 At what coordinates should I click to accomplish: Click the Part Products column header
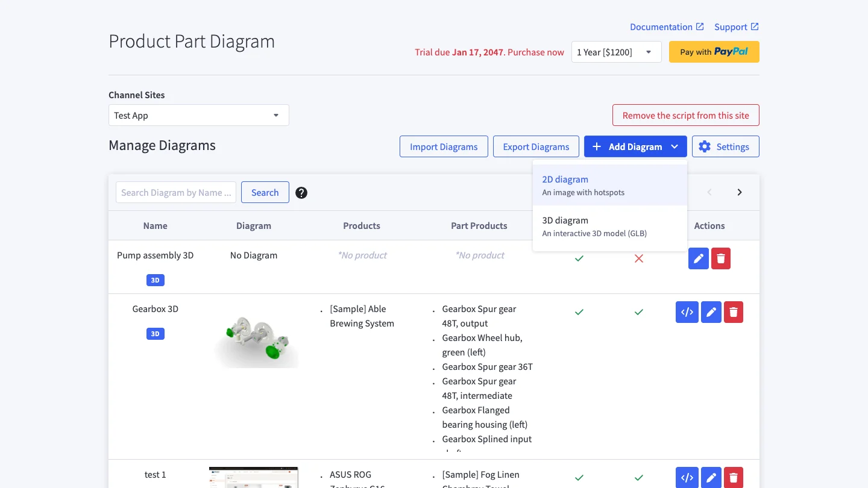(479, 226)
